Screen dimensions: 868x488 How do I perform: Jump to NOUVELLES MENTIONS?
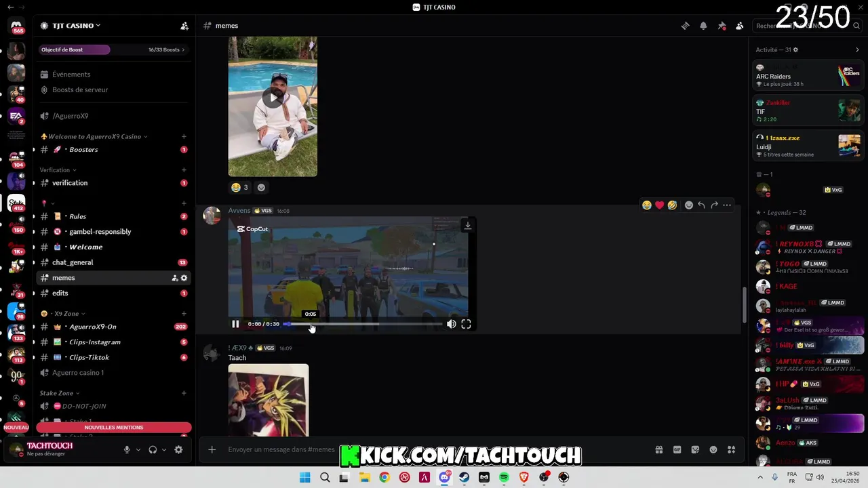click(114, 428)
